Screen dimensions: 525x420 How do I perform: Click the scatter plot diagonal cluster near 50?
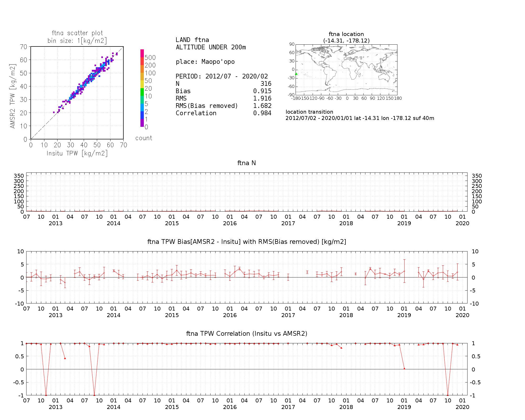(97, 71)
